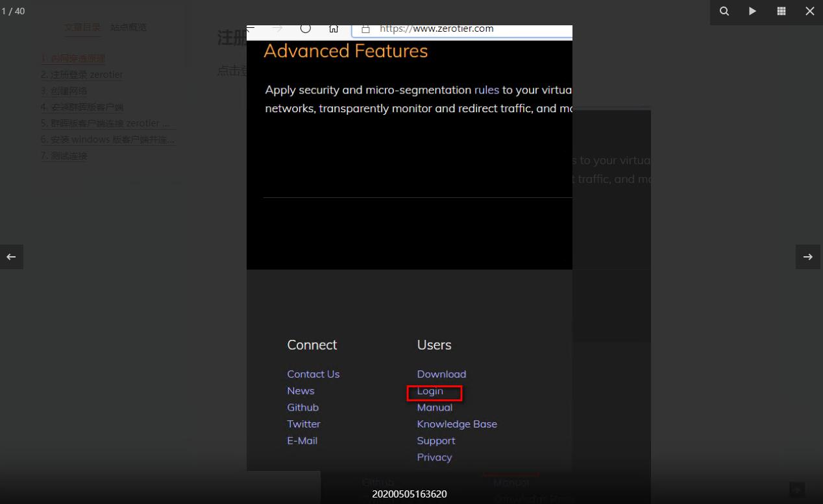
Task: Select '3. 创建网络' in the dimmed page outline
Action: point(64,91)
